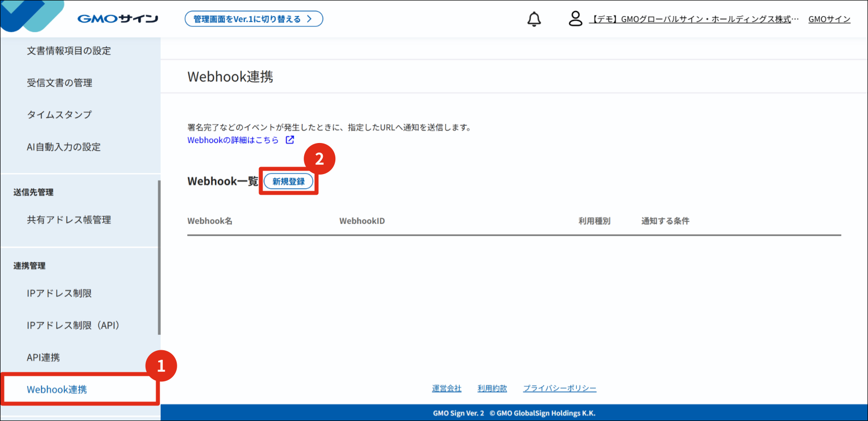Select API連携 in sidebar
This screenshot has height=421, width=868.
click(x=43, y=358)
